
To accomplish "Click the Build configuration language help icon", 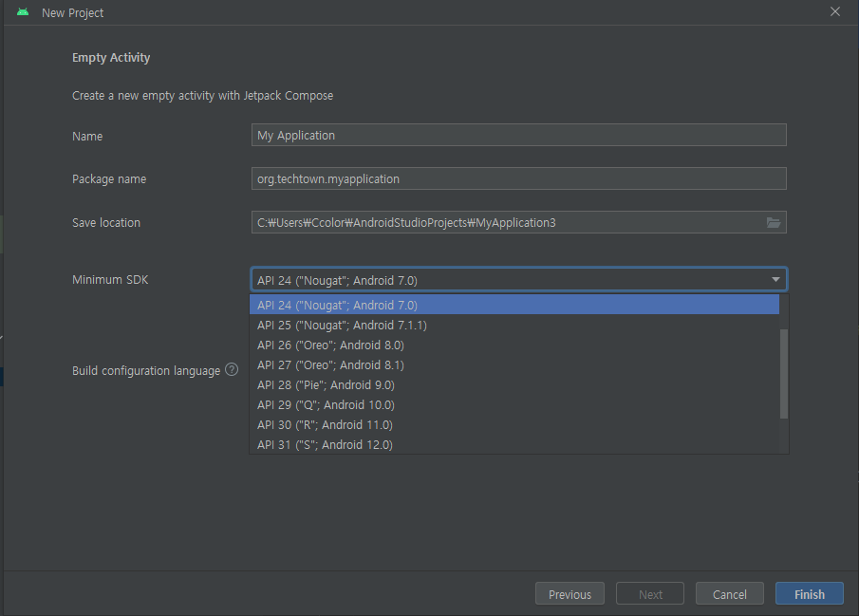I will (232, 370).
